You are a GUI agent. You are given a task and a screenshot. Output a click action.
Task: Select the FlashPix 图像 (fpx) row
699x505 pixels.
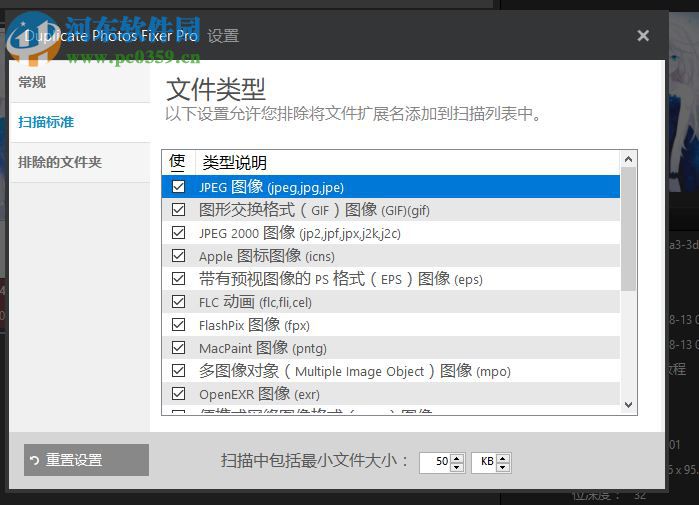coord(391,325)
